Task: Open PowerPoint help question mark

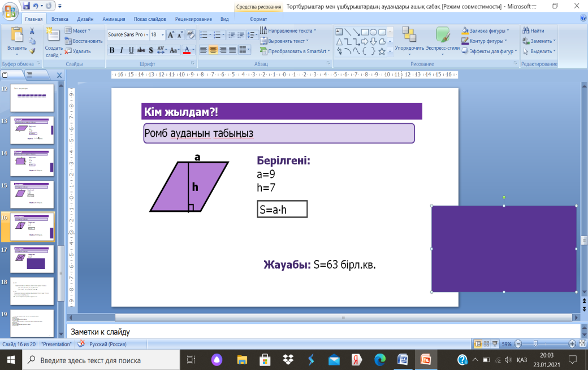Action: [583, 18]
